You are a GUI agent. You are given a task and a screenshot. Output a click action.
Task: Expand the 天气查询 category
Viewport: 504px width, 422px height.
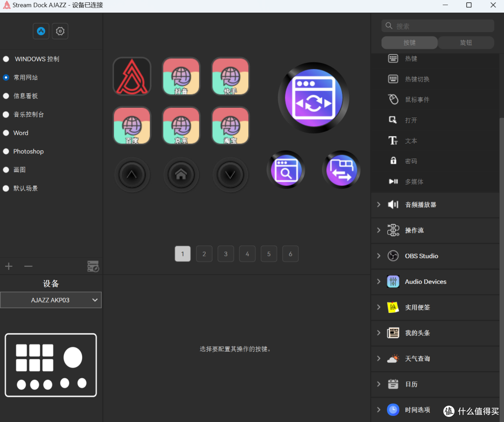435,359
